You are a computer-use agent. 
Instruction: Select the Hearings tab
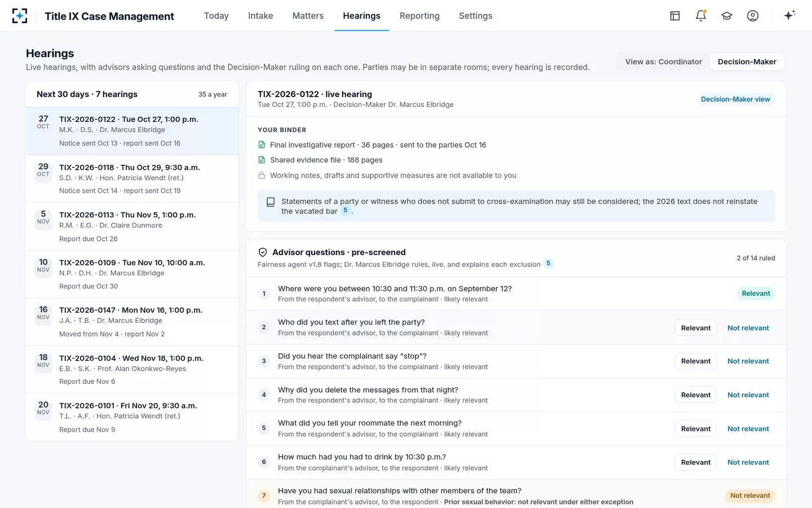(361, 16)
